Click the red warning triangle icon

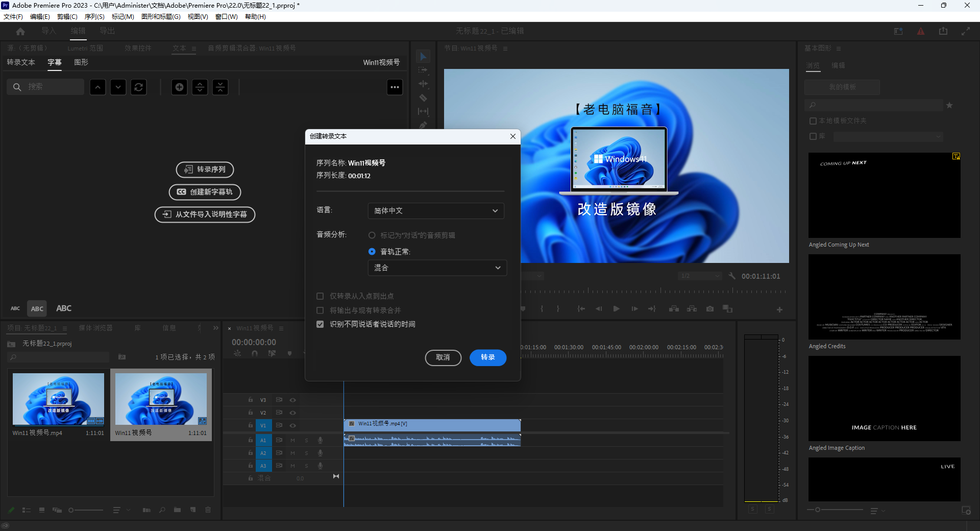[921, 31]
